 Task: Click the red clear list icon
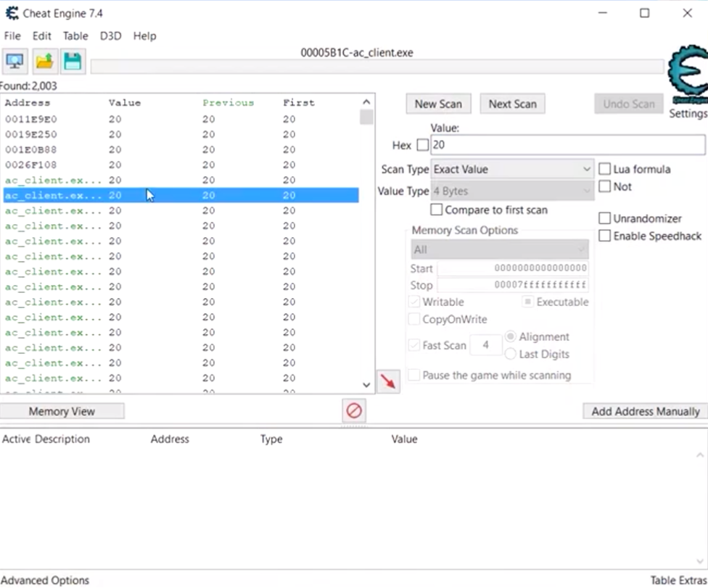[354, 411]
